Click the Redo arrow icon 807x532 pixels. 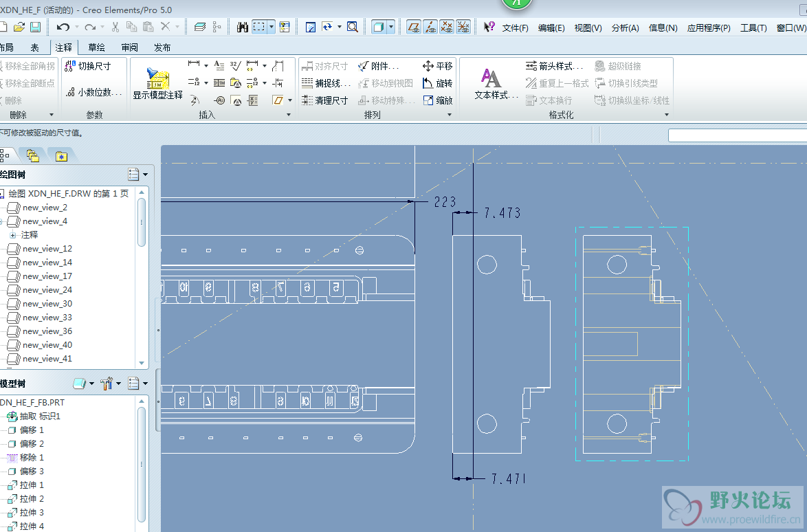pyautogui.click(x=90, y=27)
